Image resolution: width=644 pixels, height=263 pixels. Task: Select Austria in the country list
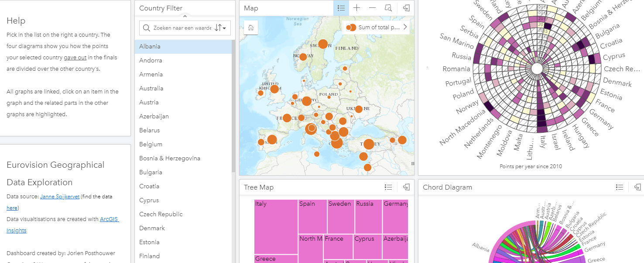coord(183,102)
